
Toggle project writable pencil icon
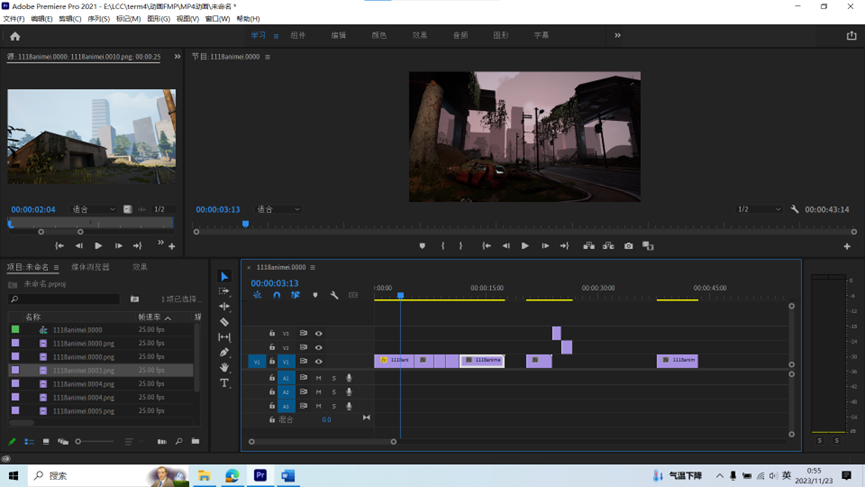point(12,441)
